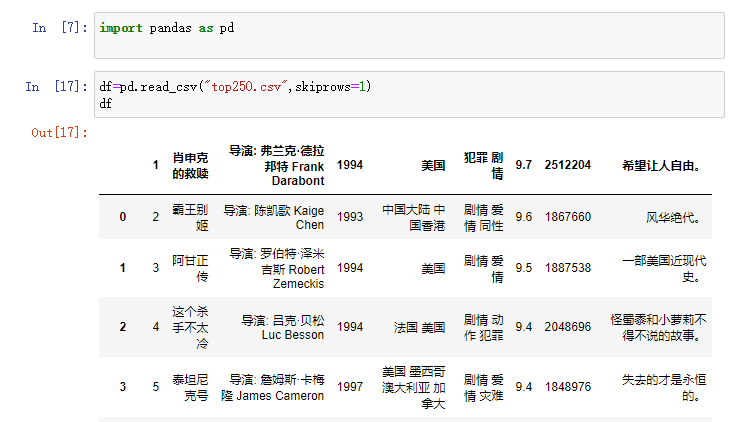Click the vote count 1867660
Screen dimensions: 746x422
pos(568,217)
